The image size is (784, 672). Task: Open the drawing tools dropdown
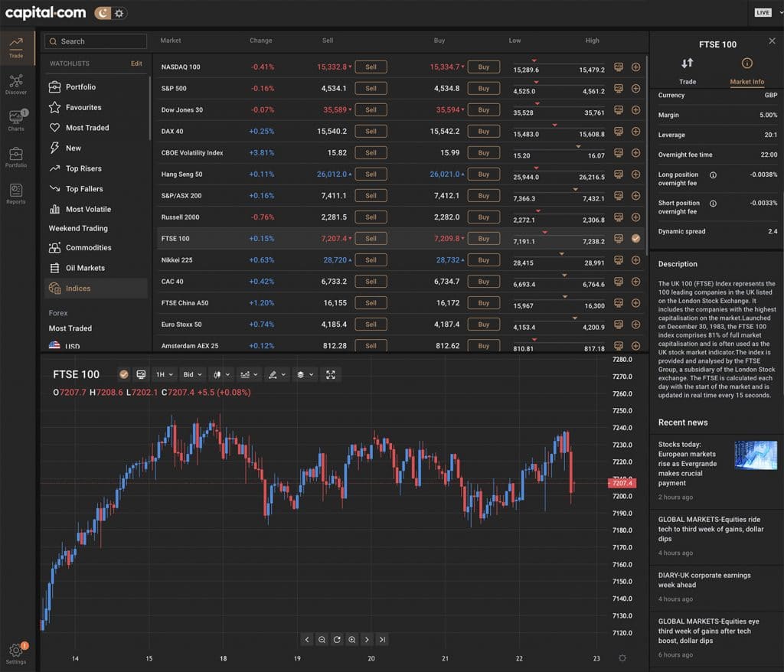point(277,374)
